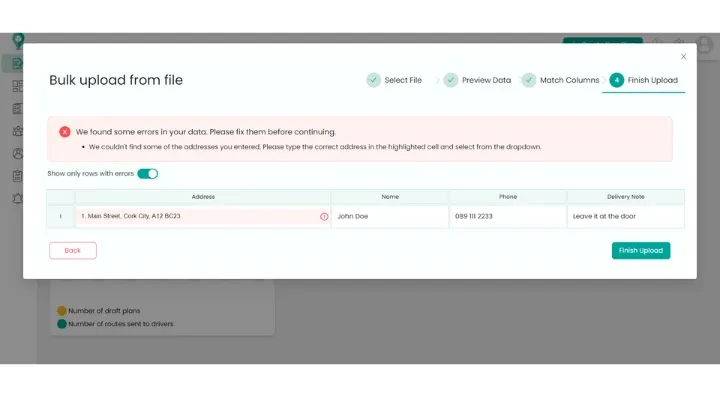Close the bulk upload dialog

[683, 57]
